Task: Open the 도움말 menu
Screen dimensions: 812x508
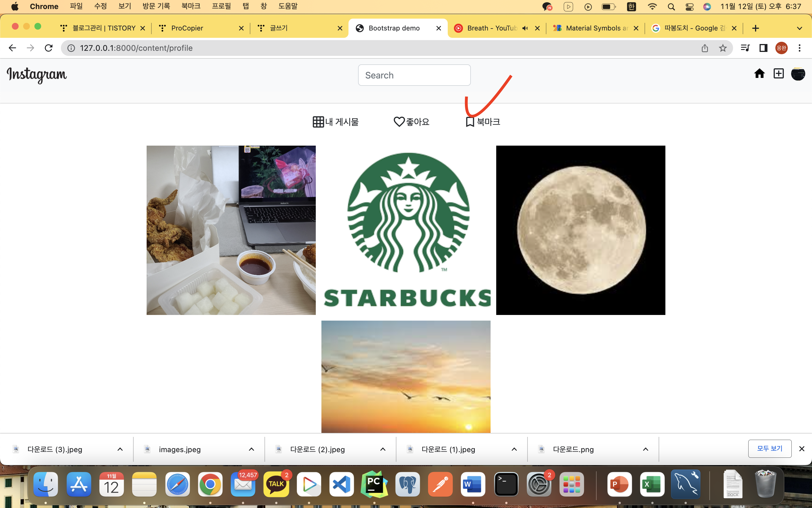Action: (288, 6)
